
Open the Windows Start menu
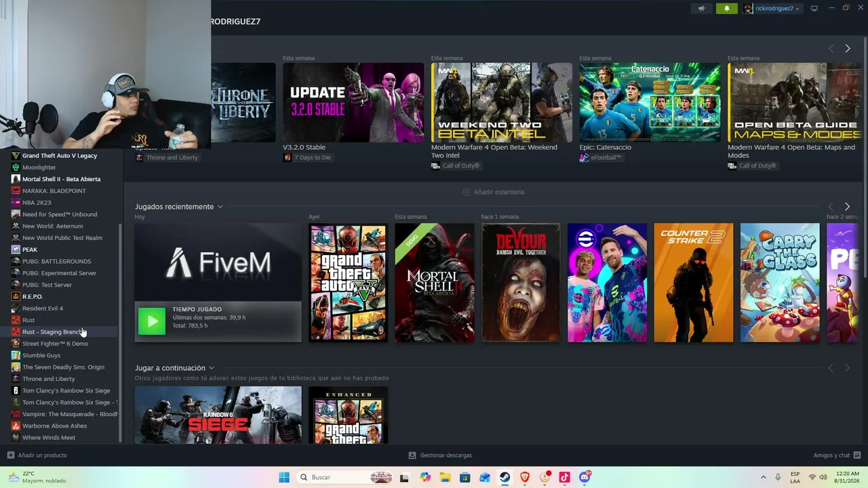tap(284, 477)
